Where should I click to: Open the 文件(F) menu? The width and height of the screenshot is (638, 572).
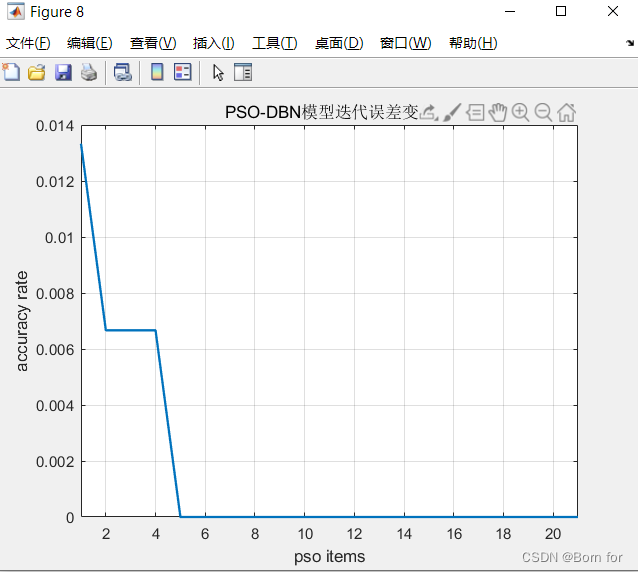pyautogui.click(x=28, y=43)
